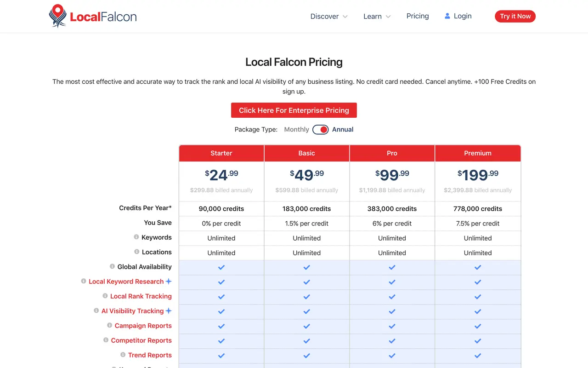
Task: Select the Basic plan header
Action: click(x=307, y=153)
